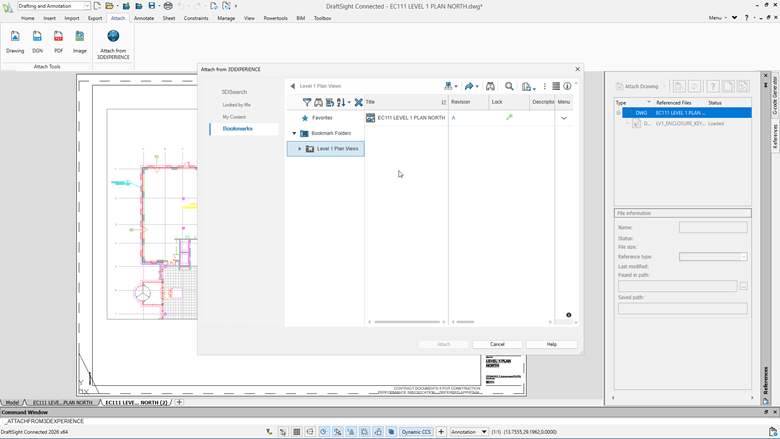Click the magnifier search icon in dialog
The width and height of the screenshot is (780, 439).
(509, 87)
